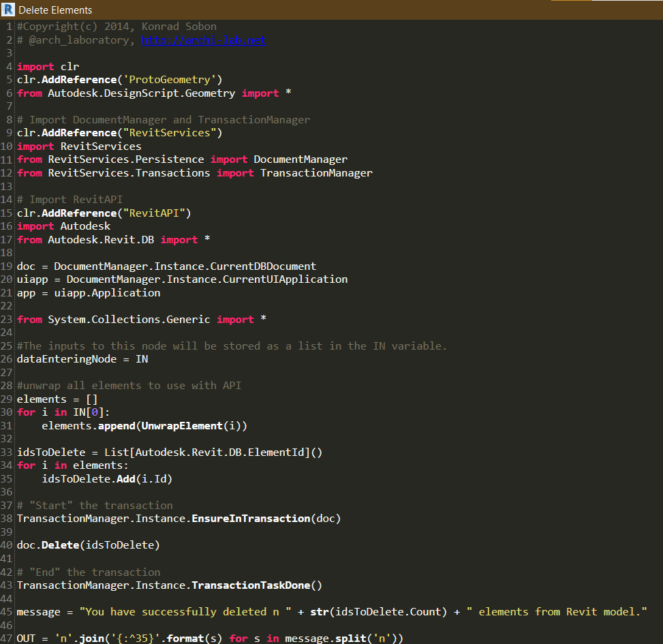
Task: Click the Revit icon in the title bar
Action: (8, 10)
